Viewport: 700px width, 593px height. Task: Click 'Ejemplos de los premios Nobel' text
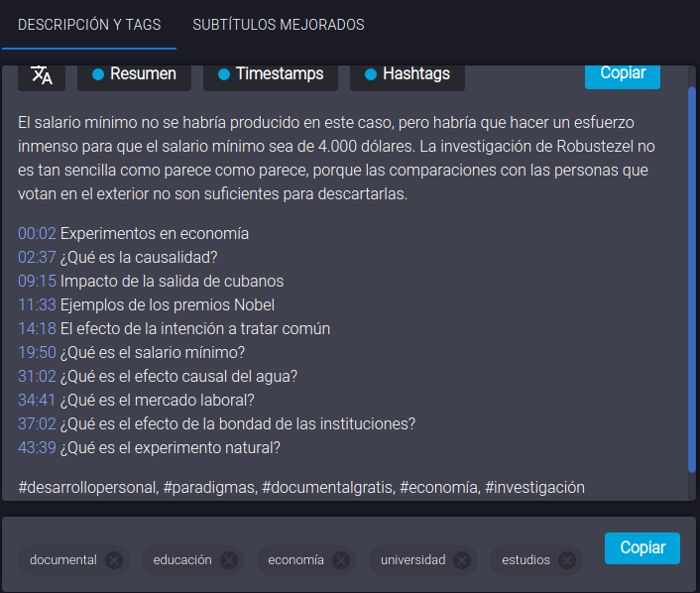168,305
